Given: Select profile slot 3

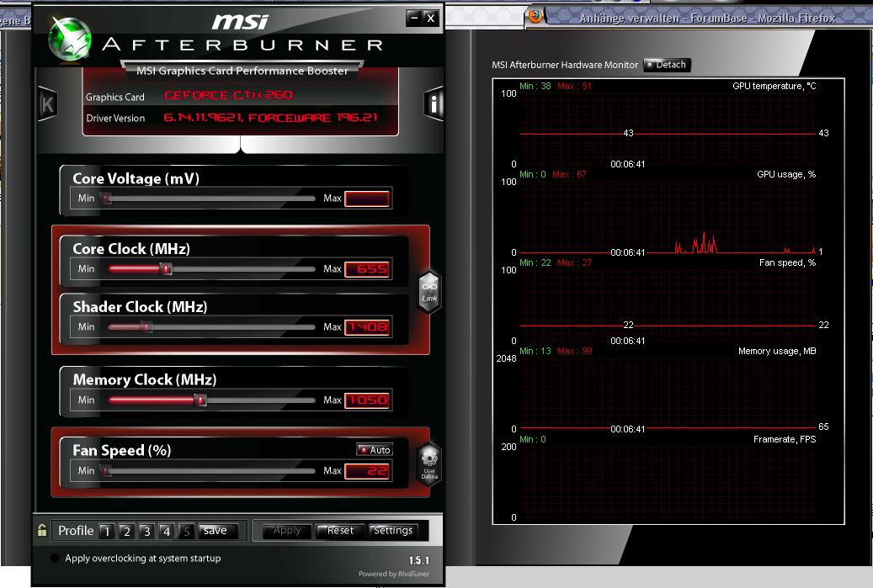Looking at the screenshot, I should [x=146, y=532].
